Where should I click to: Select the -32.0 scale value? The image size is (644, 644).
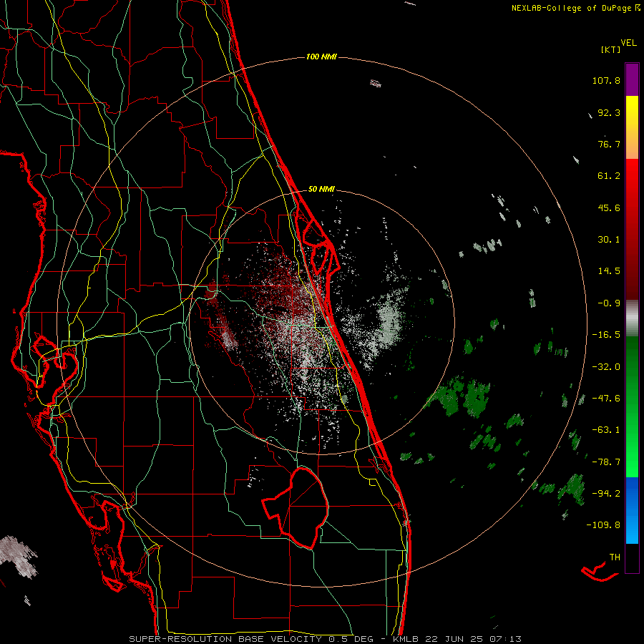(x=606, y=367)
